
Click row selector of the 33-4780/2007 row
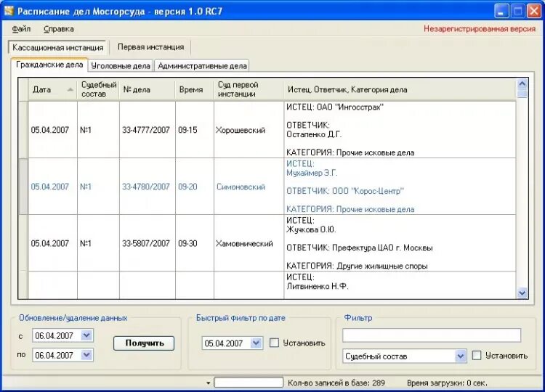[x=23, y=187]
